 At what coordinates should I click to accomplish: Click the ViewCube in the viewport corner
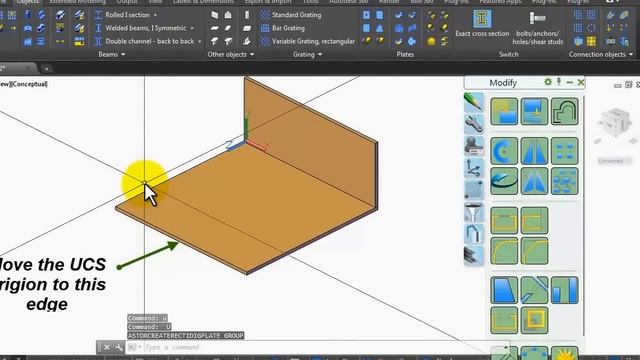[615, 122]
